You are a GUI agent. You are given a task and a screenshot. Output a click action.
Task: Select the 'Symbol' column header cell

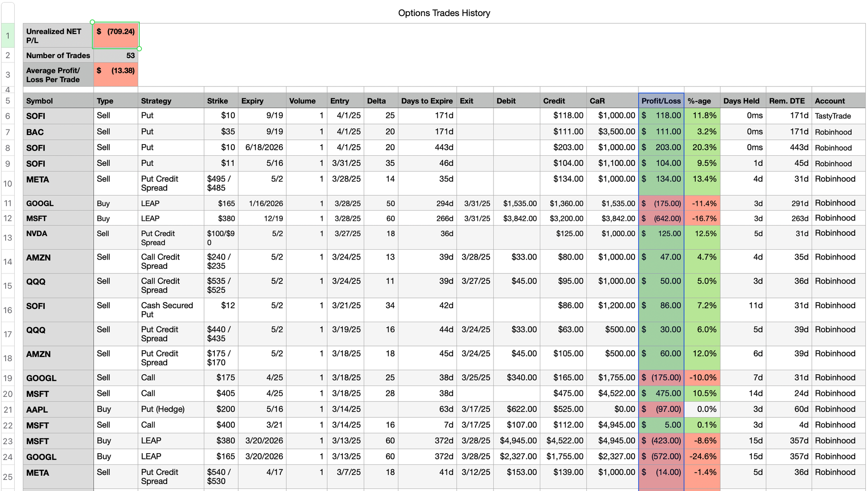tap(58, 101)
